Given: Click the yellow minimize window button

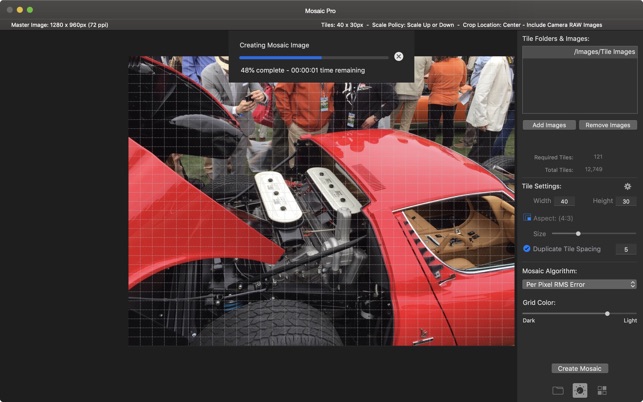Looking at the screenshot, I should click(20, 10).
